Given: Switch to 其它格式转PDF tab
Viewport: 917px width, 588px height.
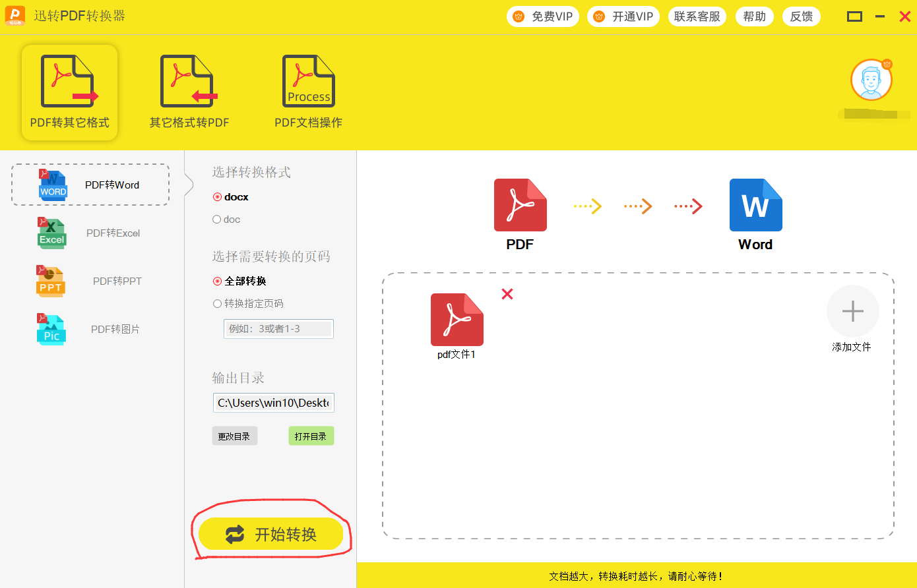Looking at the screenshot, I should pyautogui.click(x=189, y=92).
